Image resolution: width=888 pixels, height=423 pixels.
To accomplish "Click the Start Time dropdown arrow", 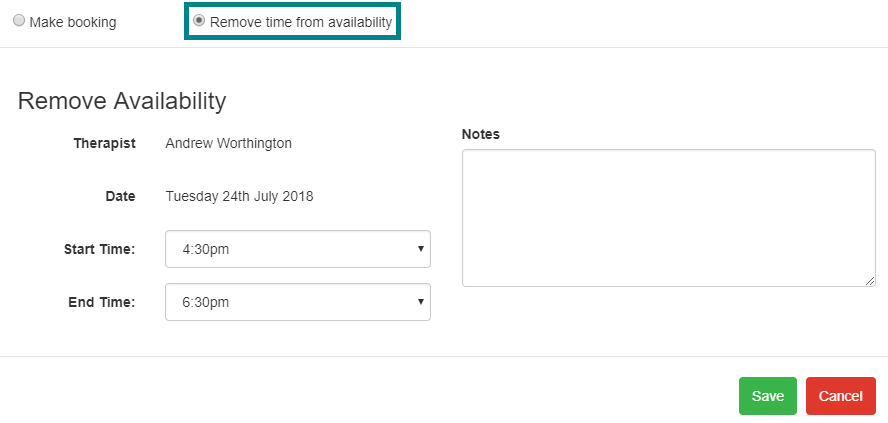I will 420,249.
